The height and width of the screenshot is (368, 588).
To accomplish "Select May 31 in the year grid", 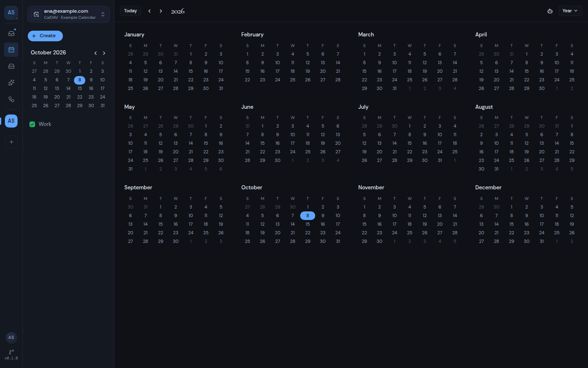I will pyautogui.click(x=130, y=169).
